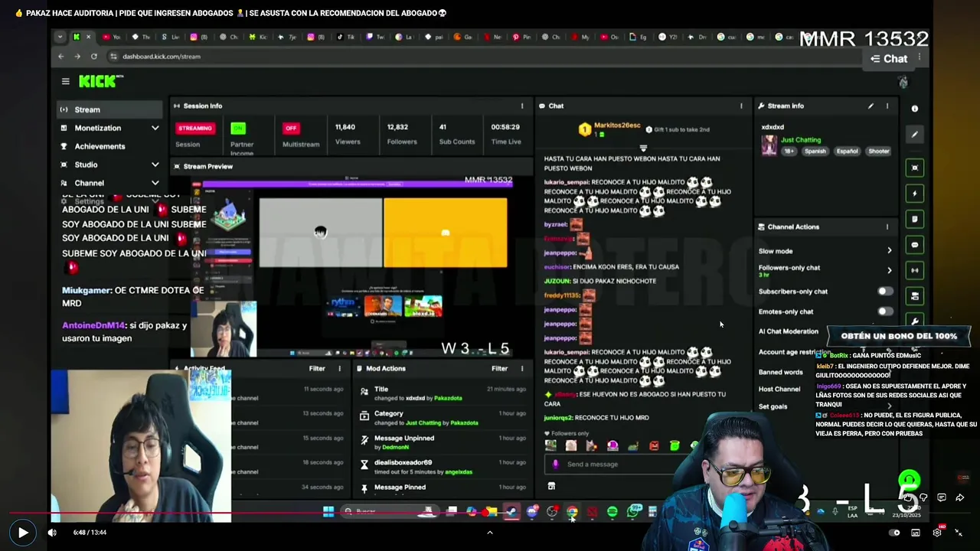Mute the video player volume
The width and height of the screenshot is (980, 551).
pyautogui.click(x=52, y=533)
